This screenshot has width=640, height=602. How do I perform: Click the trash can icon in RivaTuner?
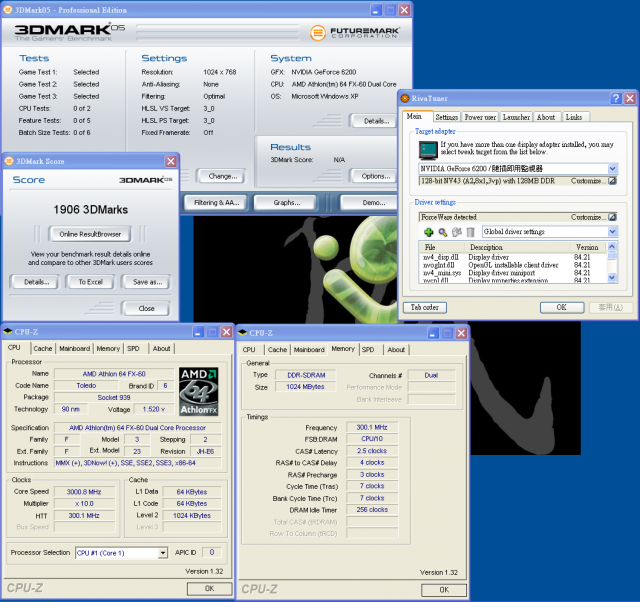click(x=470, y=232)
